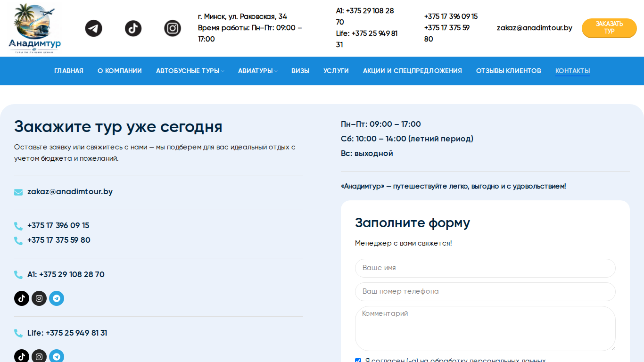
Task: Click the Закажите тур уже сегодня heading
Action: pos(118,127)
